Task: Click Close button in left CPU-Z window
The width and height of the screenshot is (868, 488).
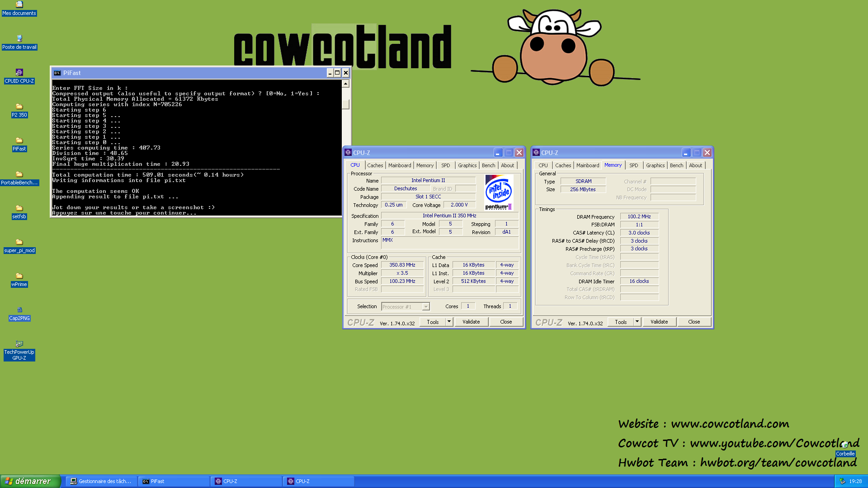Action: tap(506, 322)
